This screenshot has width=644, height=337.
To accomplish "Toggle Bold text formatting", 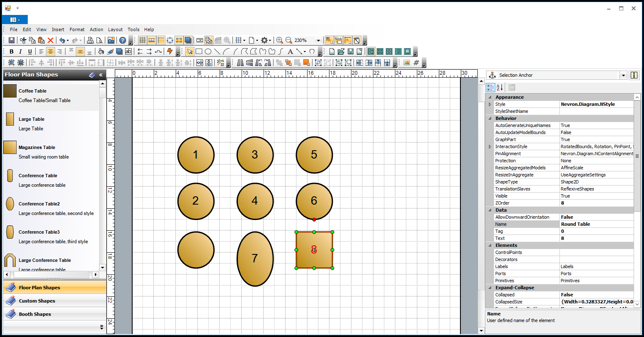I will coord(12,51).
